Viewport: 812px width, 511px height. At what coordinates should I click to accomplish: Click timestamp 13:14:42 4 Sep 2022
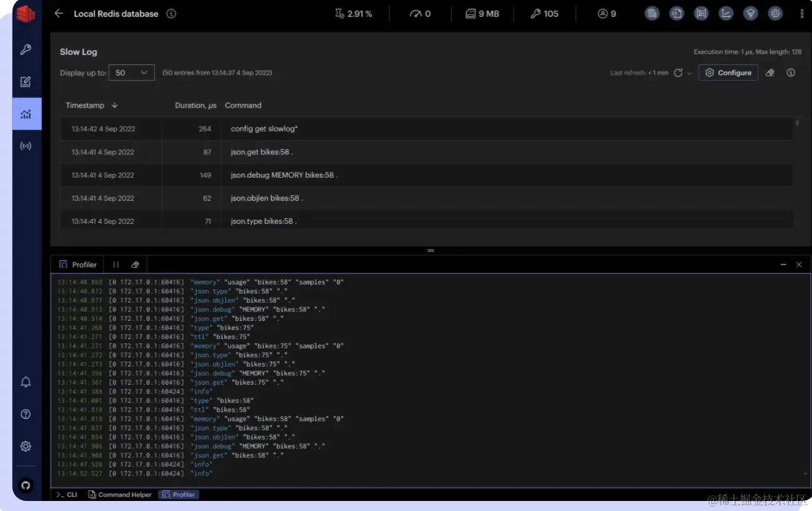(103, 129)
